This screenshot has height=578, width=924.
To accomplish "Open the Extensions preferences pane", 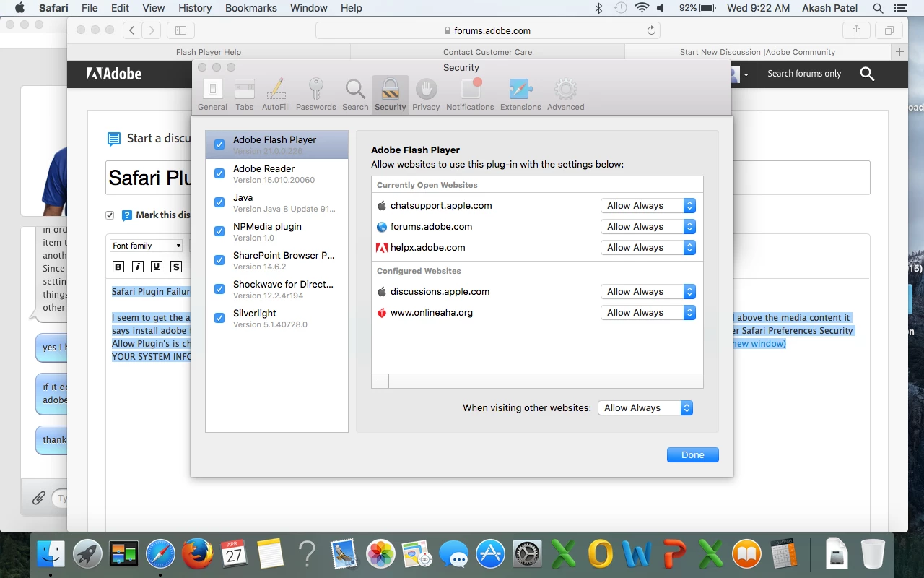I will (520, 95).
